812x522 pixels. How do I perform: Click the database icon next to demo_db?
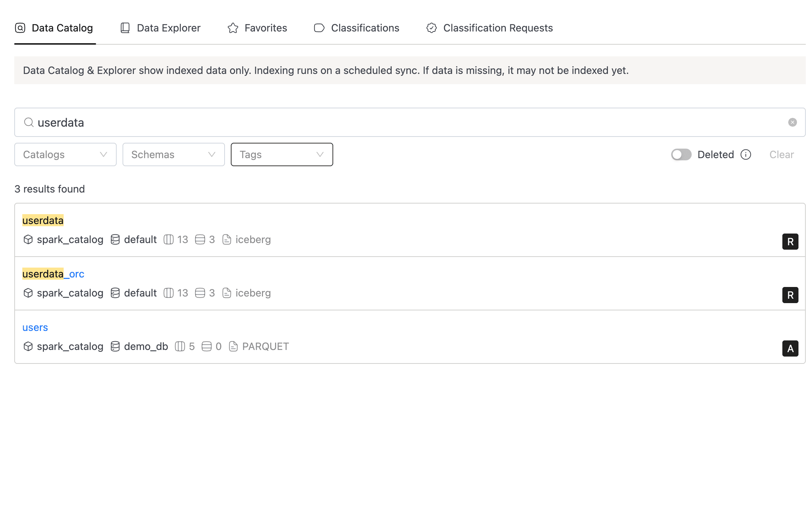coord(115,346)
